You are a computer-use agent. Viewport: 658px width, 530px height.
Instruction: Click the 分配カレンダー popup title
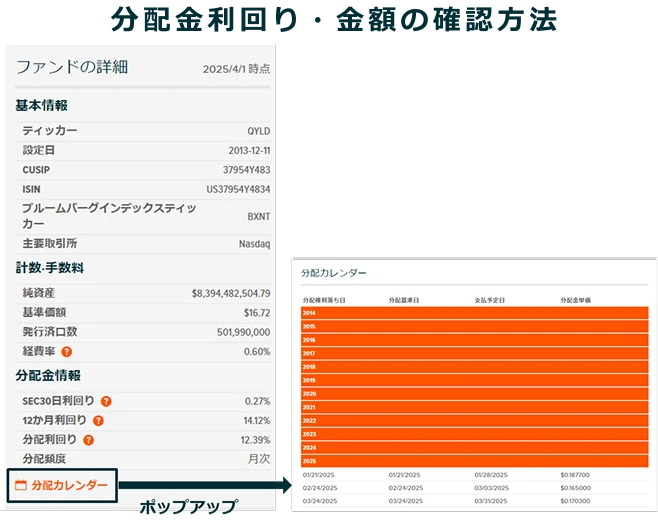[x=334, y=273]
